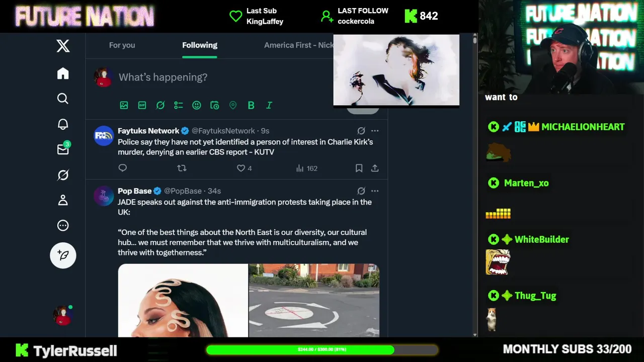Click the donation goal progress bar
The image size is (644, 362).
point(322,349)
